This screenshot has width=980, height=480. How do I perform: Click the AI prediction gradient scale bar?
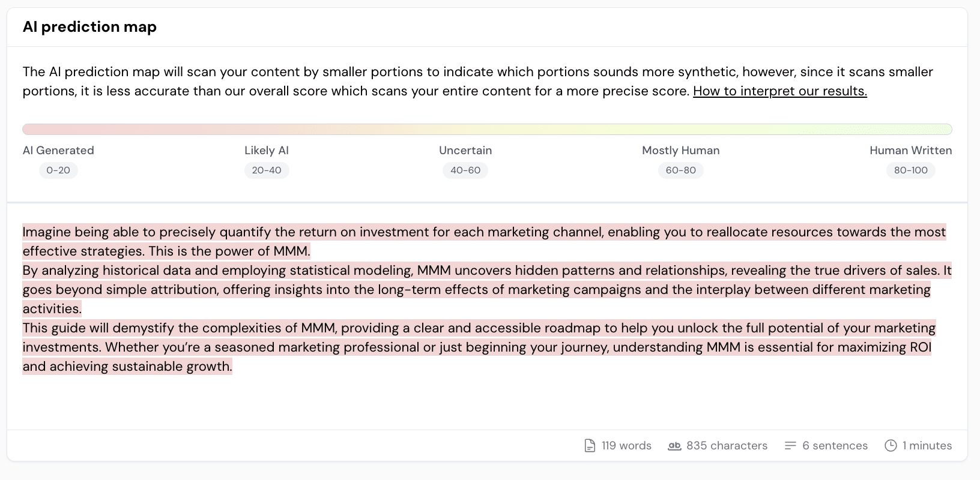tap(487, 129)
